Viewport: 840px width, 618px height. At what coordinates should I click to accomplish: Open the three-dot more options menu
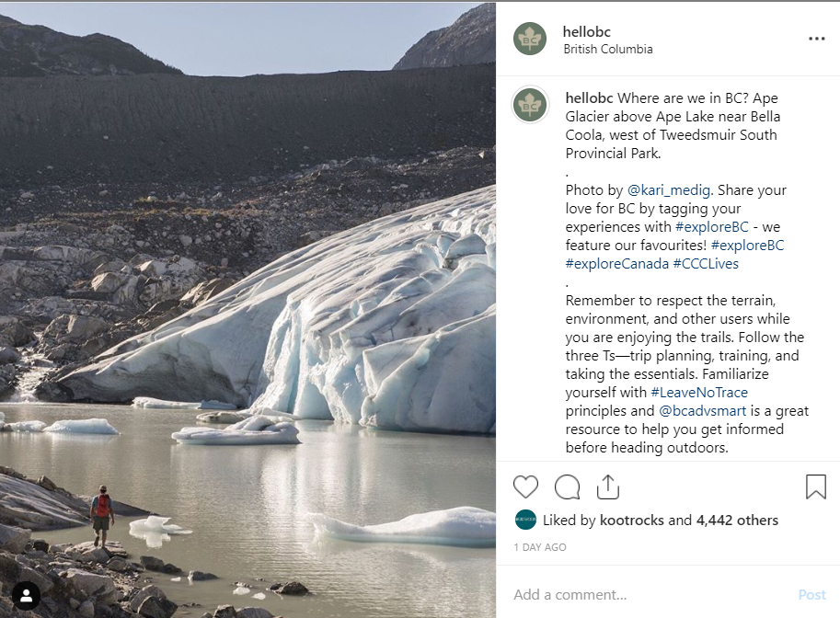(x=816, y=40)
